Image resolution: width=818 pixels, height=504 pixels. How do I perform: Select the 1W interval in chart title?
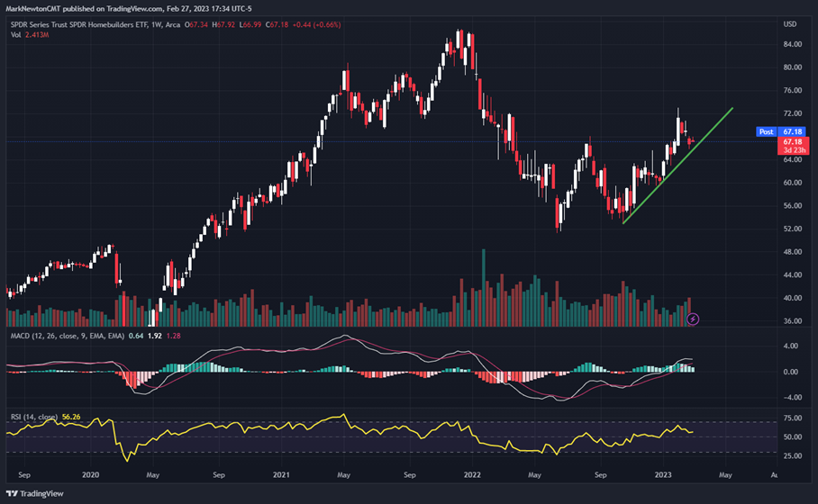point(156,24)
